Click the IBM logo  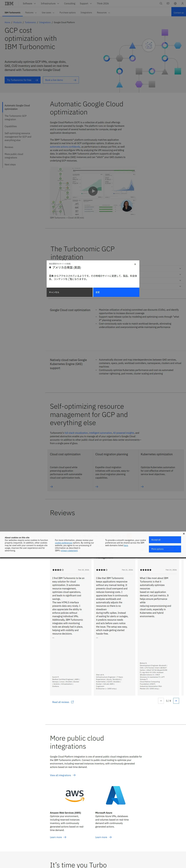(x=9, y=3)
